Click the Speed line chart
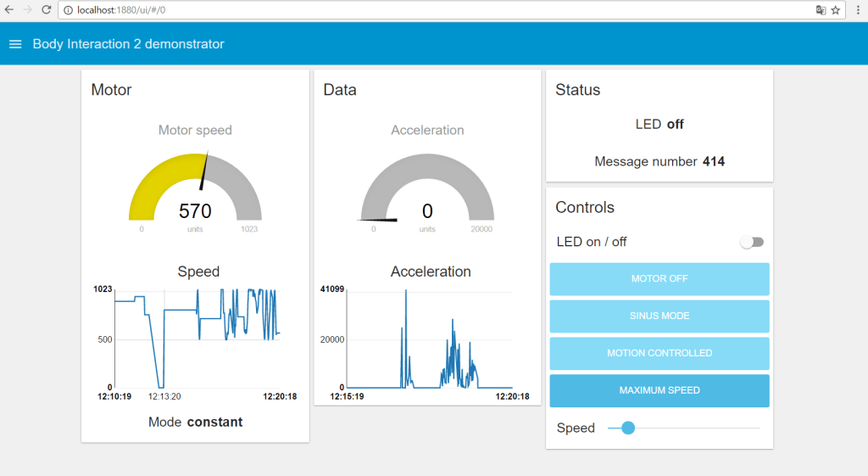The image size is (868, 476). [197, 338]
